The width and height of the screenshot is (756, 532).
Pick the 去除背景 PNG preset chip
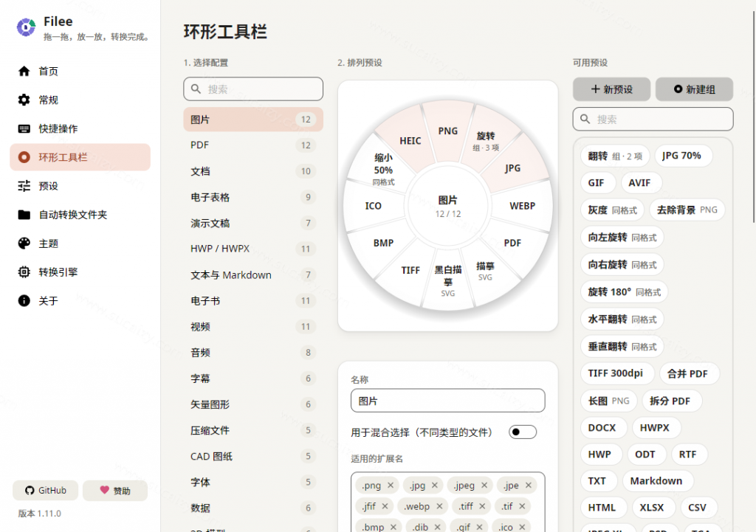pos(687,210)
